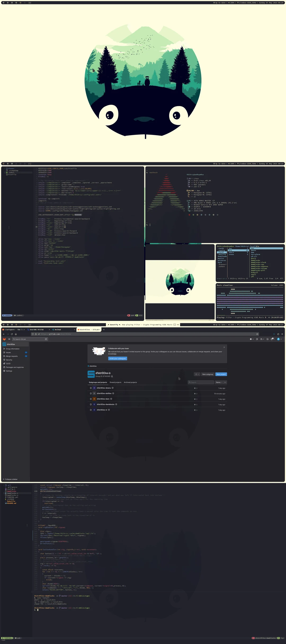The image size is (286, 644).
Task: Switch to the Archived projects tab
Action: tap(130, 382)
